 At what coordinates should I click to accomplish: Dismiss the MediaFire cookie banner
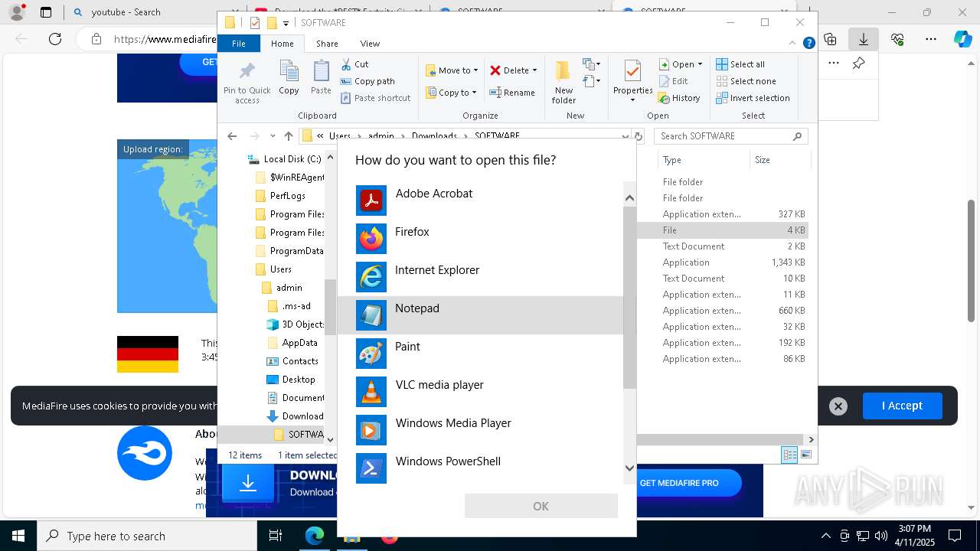[838, 406]
